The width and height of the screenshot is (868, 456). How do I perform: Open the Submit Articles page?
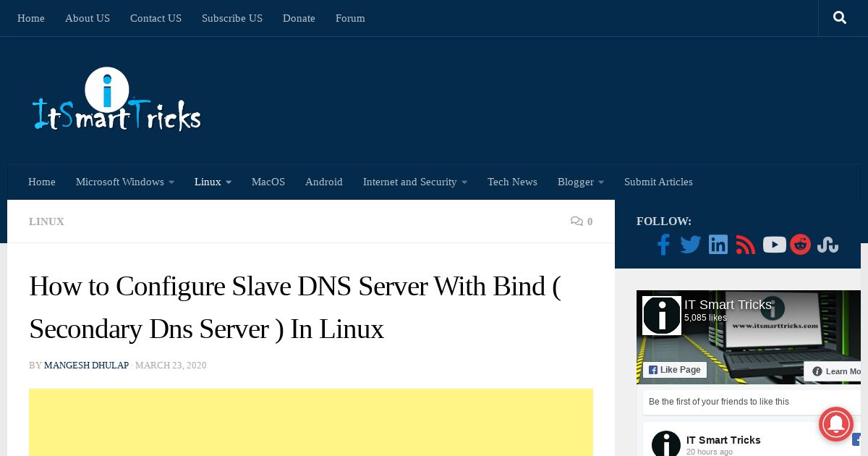(x=658, y=182)
